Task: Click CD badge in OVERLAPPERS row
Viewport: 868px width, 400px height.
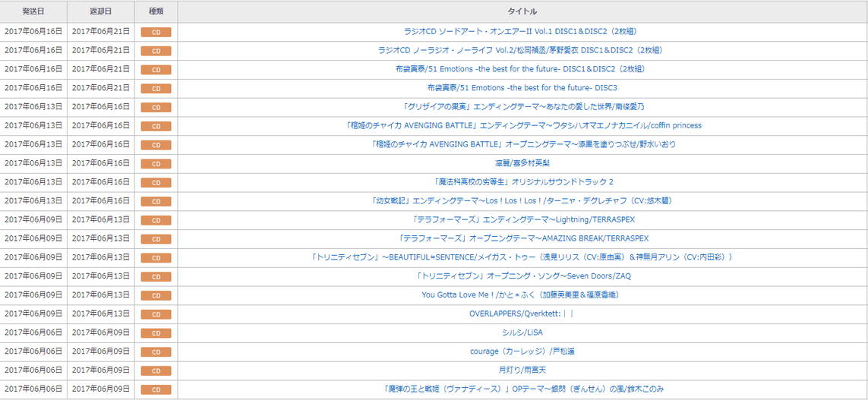Action: (156, 315)
